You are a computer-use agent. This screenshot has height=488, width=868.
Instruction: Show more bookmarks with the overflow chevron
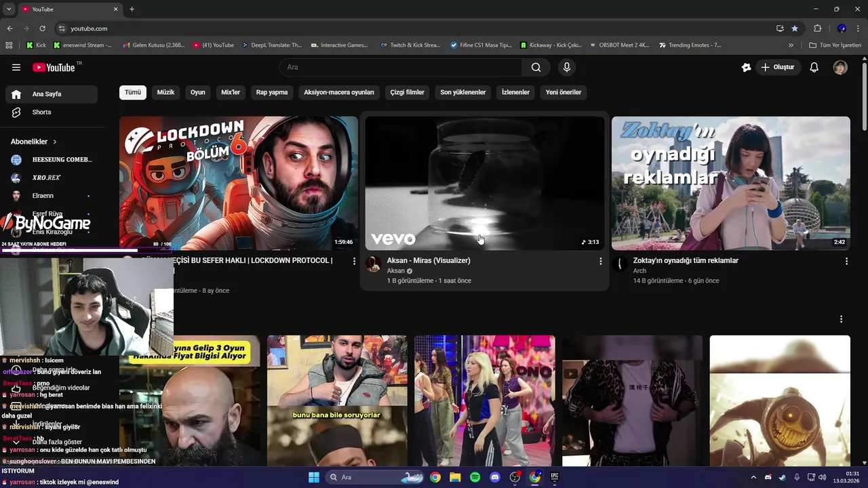pos(791,45)
